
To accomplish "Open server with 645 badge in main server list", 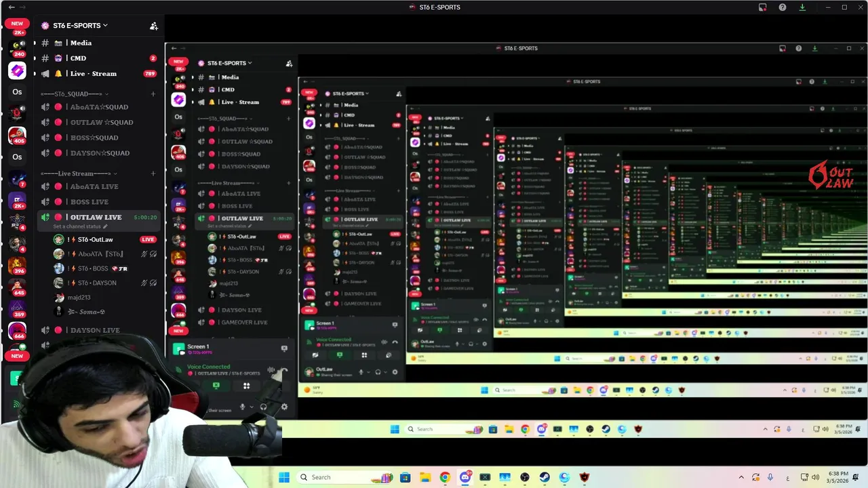I will [x=17, y=287].
